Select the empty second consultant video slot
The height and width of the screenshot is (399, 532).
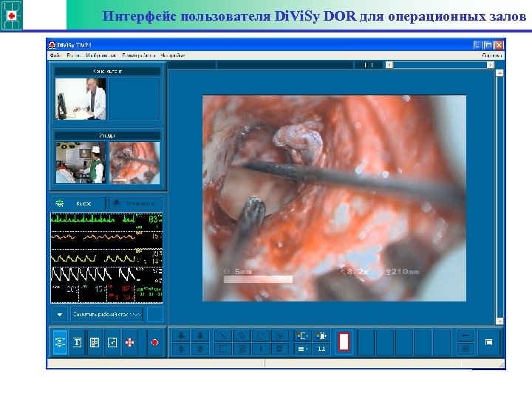[134, 99]
